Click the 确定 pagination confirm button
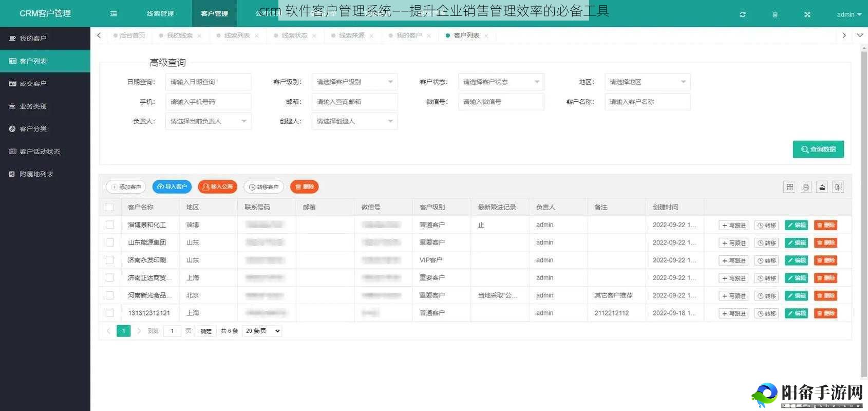868x411 pixels. [x=206, y=331]
